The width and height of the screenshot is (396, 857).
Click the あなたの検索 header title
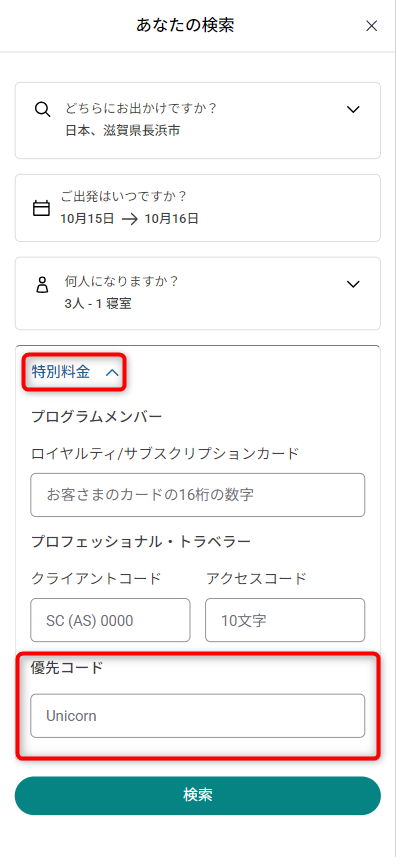pyautogui.click(x=186, y=25)
